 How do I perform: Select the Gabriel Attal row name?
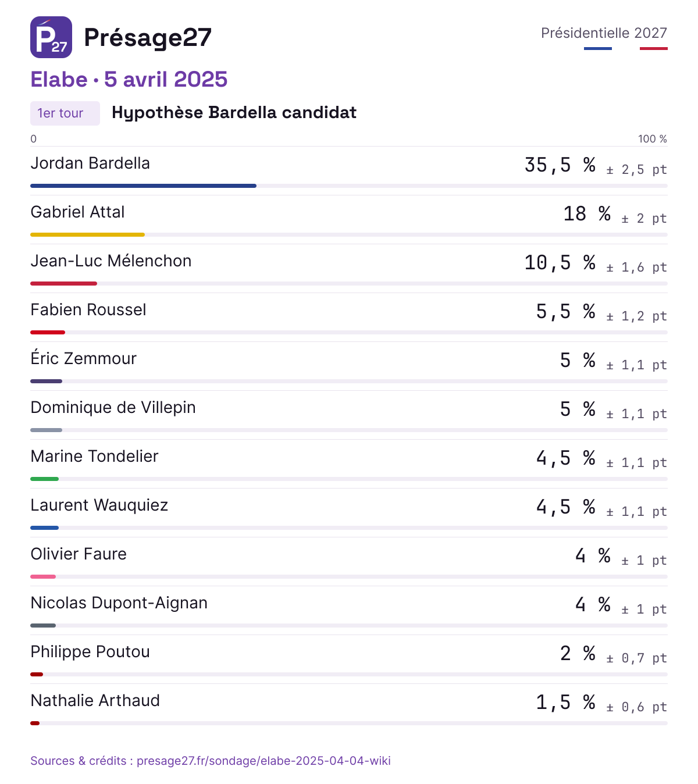77,212
